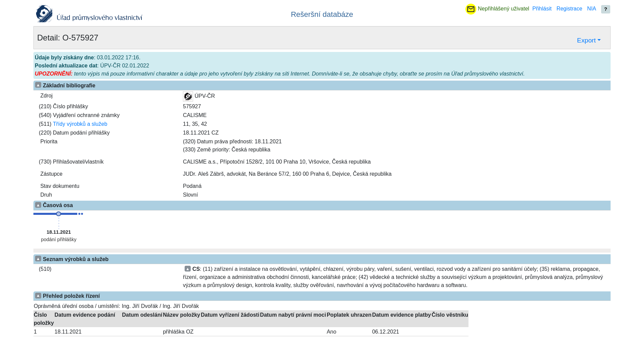Click the Název položky column header
The width and height of the screenshot is (644, 343).
pyautogui.click(x=182, y=315)
